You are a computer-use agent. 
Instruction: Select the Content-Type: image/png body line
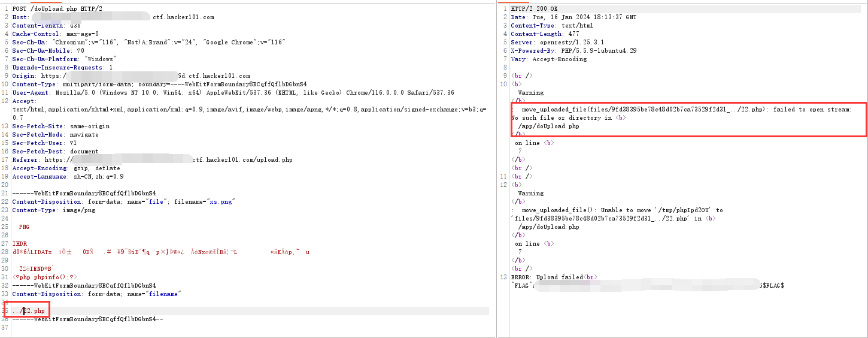[x=53, y=210]
